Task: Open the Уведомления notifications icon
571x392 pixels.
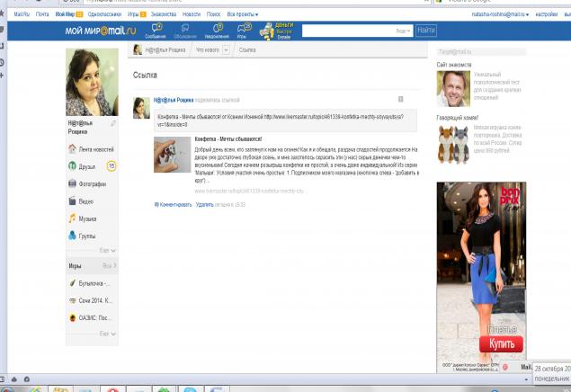Action: tap(218, 28)
